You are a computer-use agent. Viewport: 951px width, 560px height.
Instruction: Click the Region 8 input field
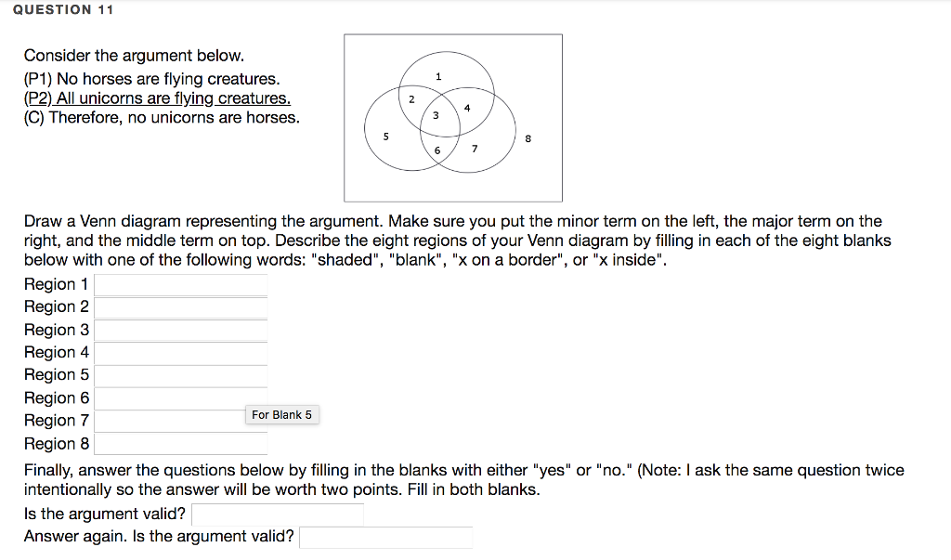[x=181, y=444]
